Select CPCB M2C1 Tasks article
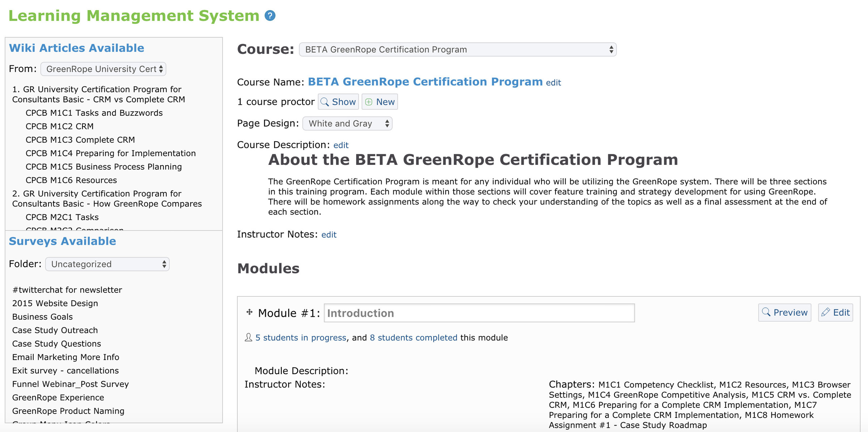Screen dimensions: 868x432 pyautogui.click(x=62, y=217)
